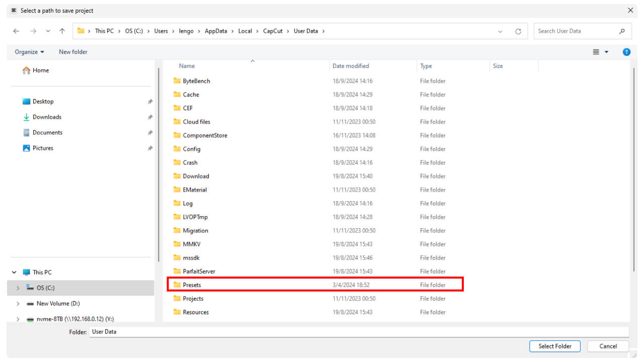
Task: Select New Volume (D:) drive
Action: pos(53,304)
